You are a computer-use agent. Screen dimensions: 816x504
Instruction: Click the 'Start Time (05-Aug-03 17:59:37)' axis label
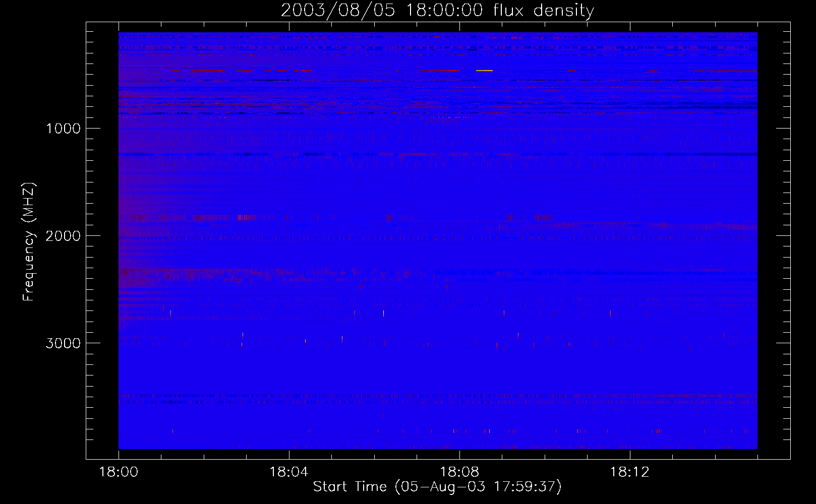point(437,487)
